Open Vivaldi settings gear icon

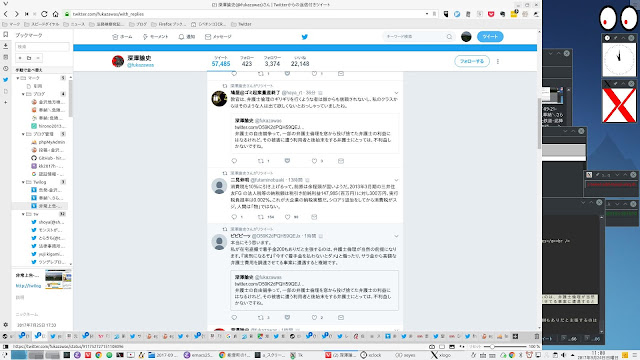click(5, 325)
